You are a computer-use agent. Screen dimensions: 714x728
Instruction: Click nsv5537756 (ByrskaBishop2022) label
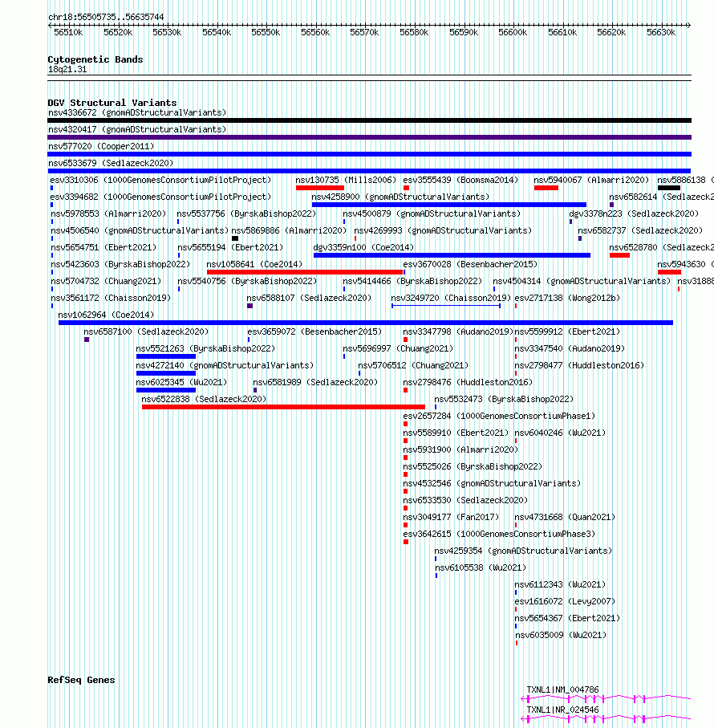point(246,214)
